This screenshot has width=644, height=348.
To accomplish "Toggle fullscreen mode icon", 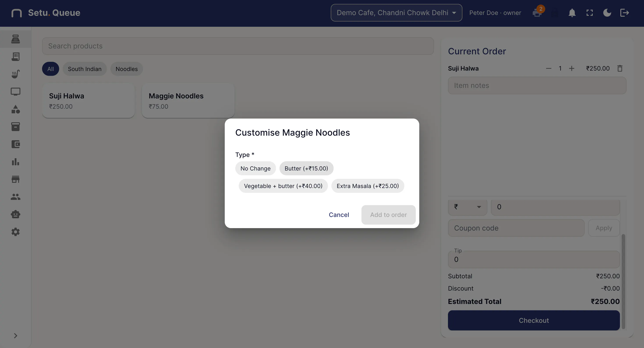I will tap(589, 13).
